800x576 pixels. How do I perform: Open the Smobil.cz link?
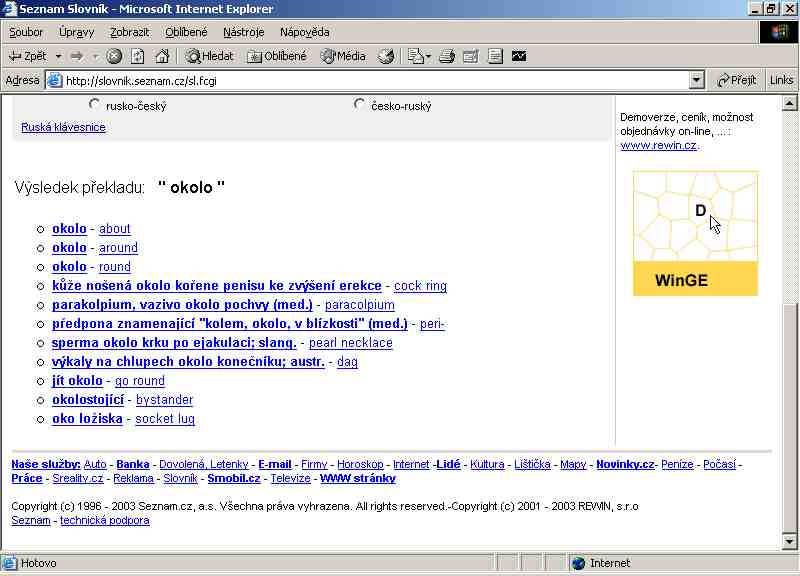click(x=234, y=479)
